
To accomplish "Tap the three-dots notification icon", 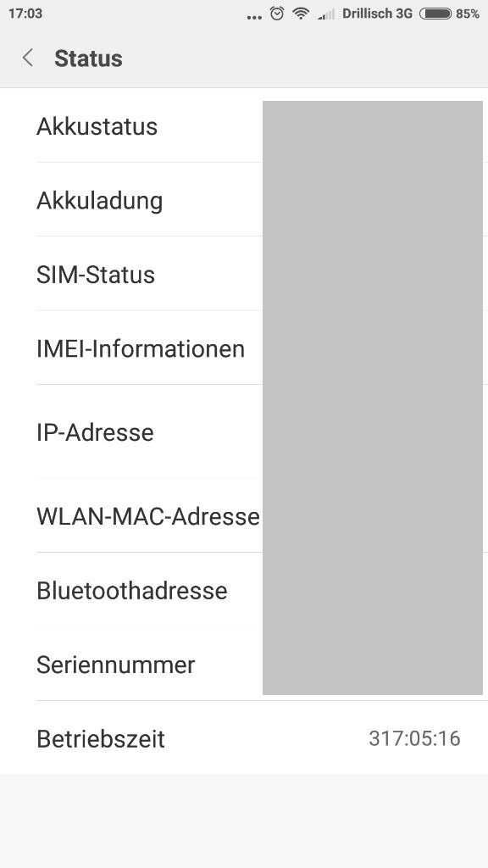I will pyautogui.click(x=254, y=17).
